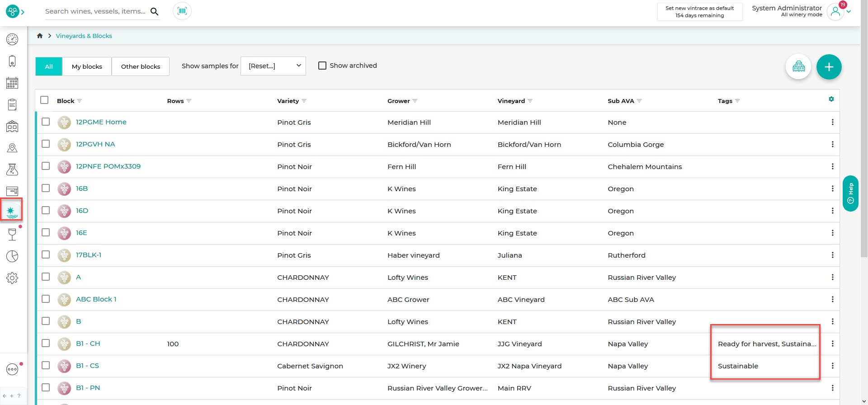Click the Columbia Gorge Sub AVA cell
This screenshot has width=868, height=405.
tap(636, 145)
